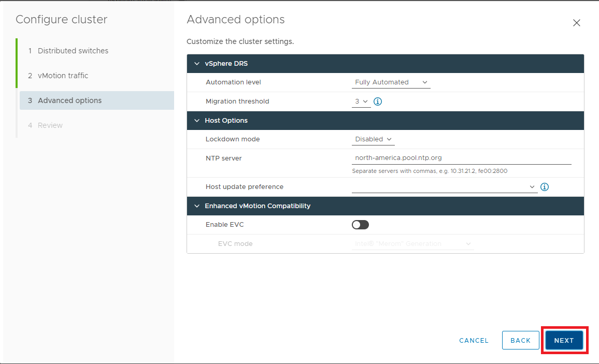This screenshot has height=364, width=599.
Task: Close the Configure cluster dialog
Action: tap(576, 23)
